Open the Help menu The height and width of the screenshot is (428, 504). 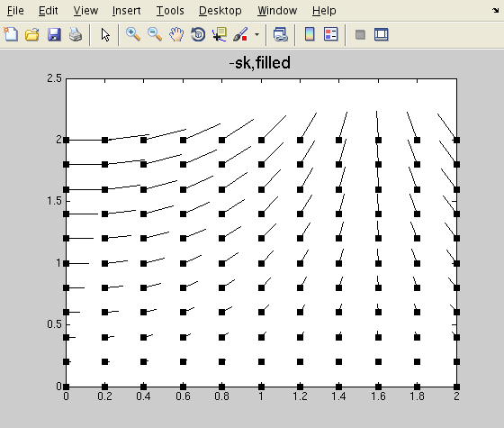point(324,11)
